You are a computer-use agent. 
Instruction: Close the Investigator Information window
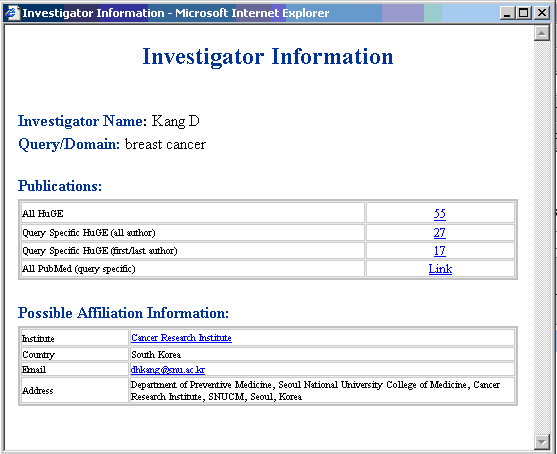click(x=542, y=13)
